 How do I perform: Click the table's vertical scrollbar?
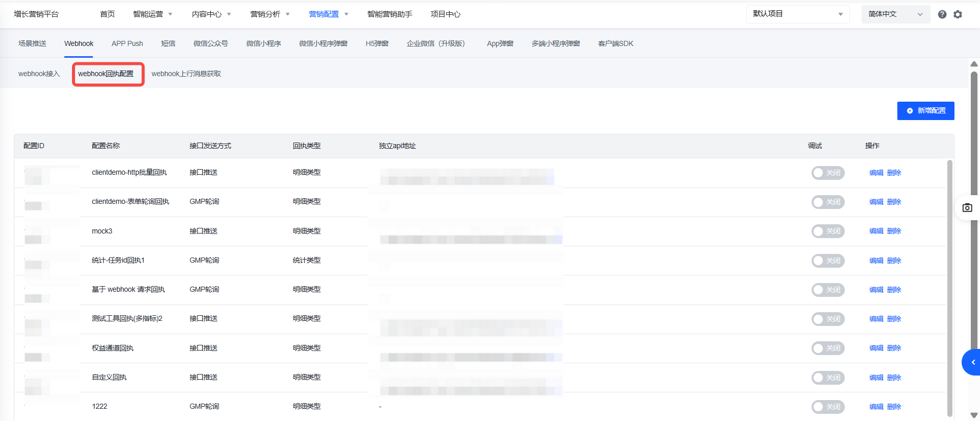949,286
